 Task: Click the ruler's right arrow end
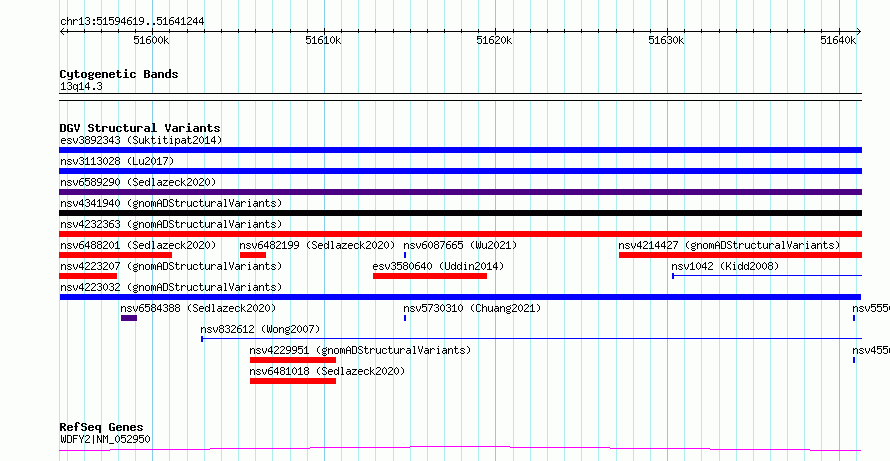[x=859, y=31]
